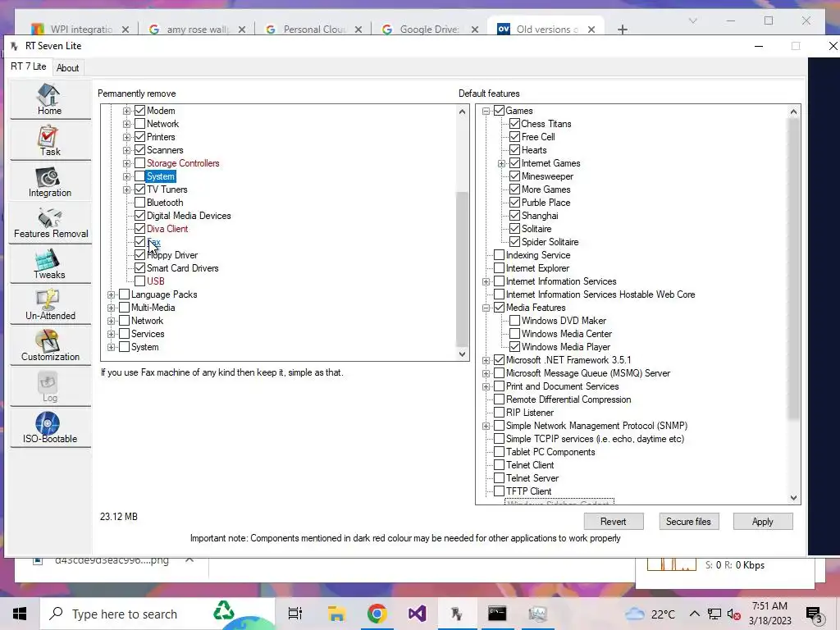The height and width of the screenshot is (630, 840).
Task: Close the Old versions browser tab
Action: [x=591, y=30]
